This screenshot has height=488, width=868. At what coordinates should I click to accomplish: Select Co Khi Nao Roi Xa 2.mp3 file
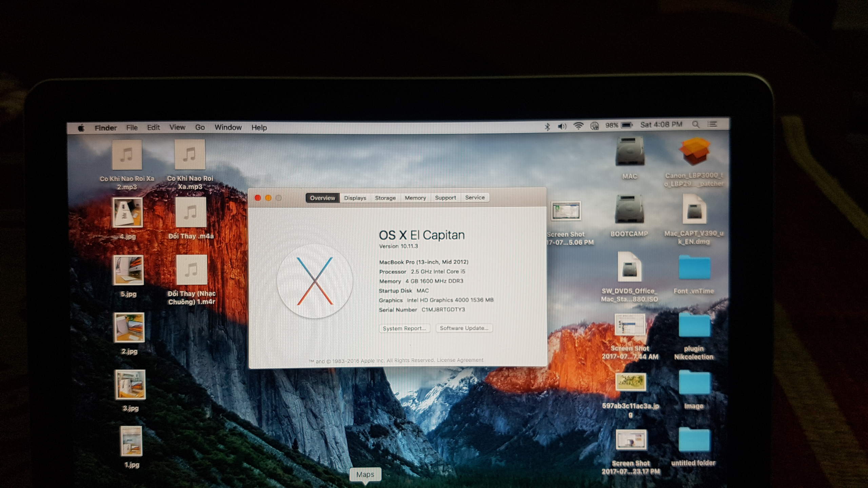[x=127, y=155]
